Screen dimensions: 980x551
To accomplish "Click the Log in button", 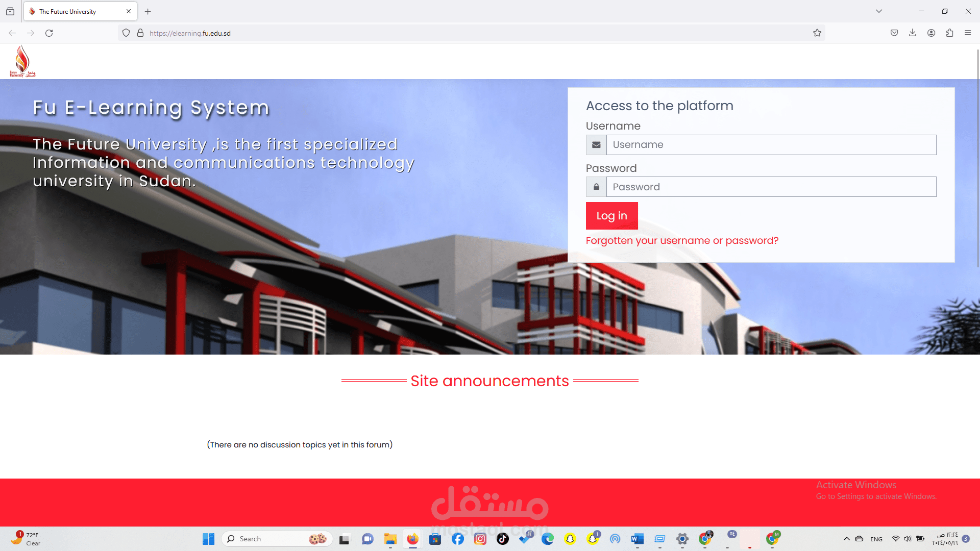I will tap(611, 215).
